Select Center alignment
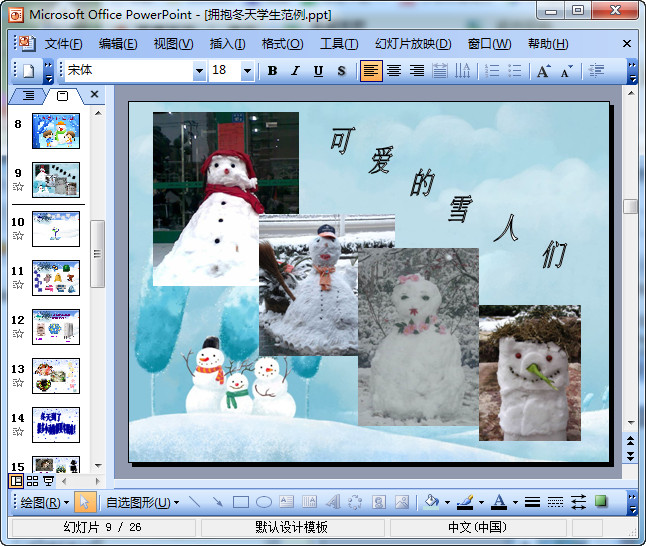This screenshot has width=646, height=546. click(394, 71)
